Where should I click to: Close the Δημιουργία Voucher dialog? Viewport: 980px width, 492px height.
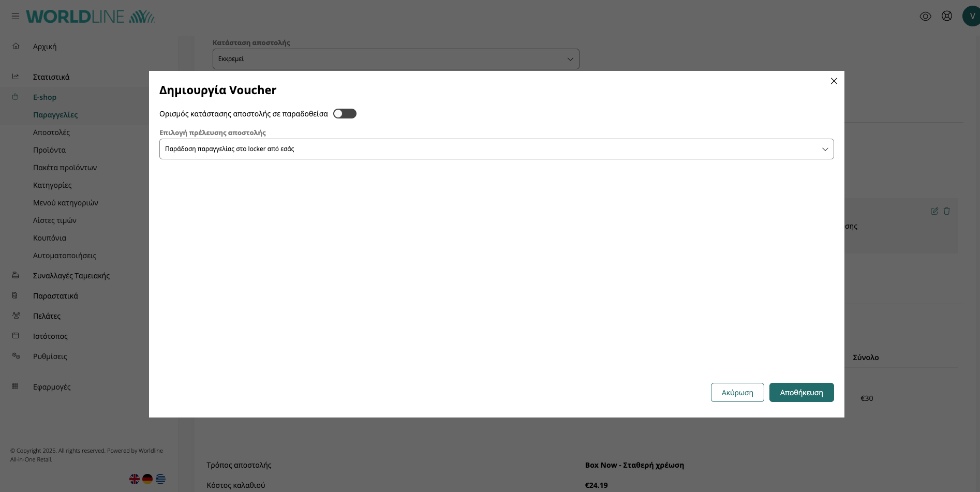[x=834, y=81]
